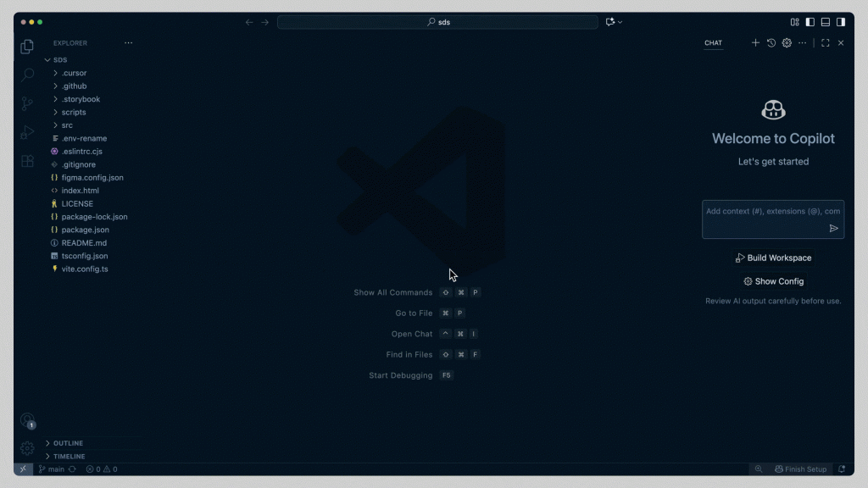The width and height of the screenshot is (868, 488).
Task: Maximize the chat panel
Action: [x=826, y=42]
